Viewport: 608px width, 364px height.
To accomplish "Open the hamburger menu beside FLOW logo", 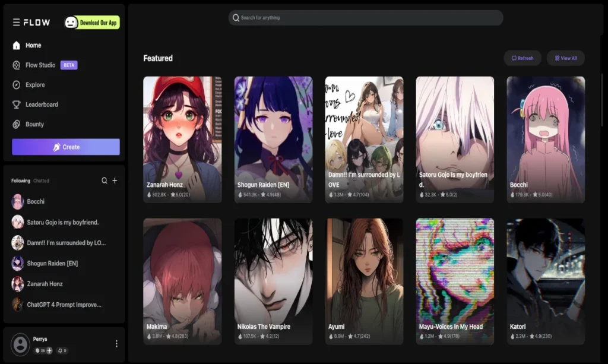I will [16, 23].
